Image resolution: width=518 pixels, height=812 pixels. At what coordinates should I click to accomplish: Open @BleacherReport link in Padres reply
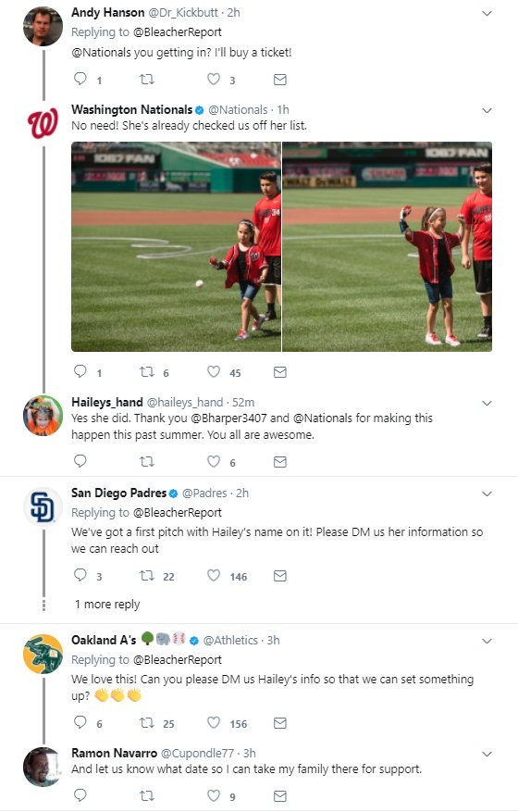pyautogui.click(x=178, y=512)
